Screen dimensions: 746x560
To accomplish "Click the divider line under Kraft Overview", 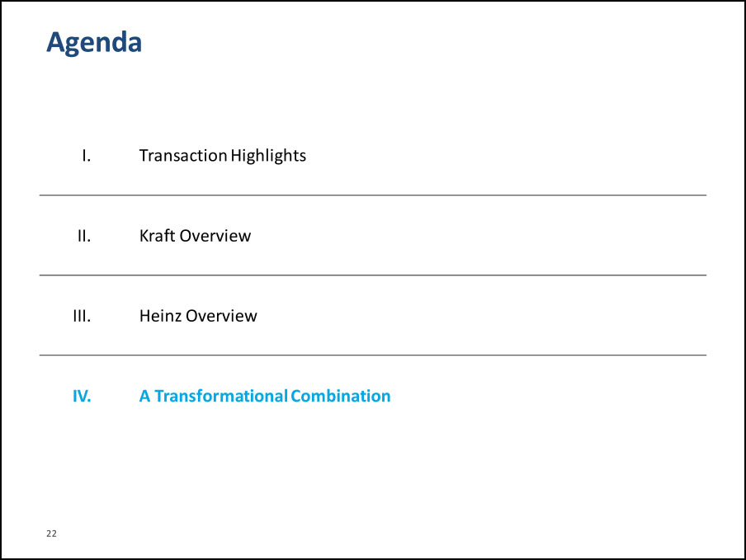I will [373, 275].
